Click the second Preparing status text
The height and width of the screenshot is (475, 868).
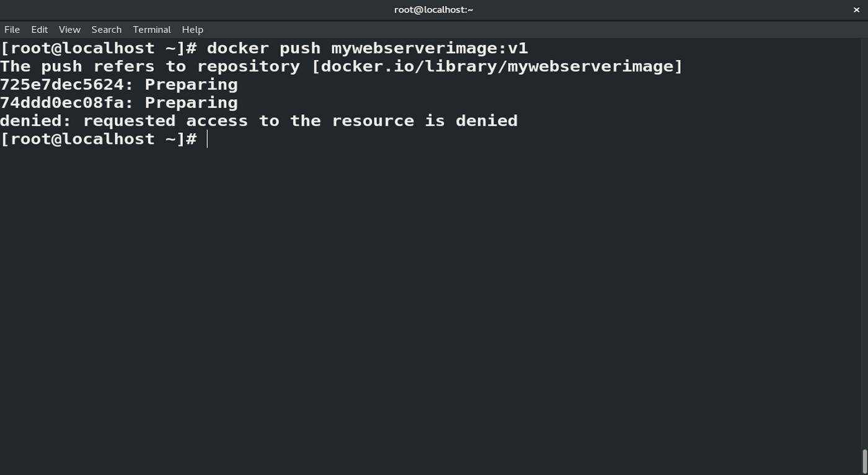click(190, 102)
